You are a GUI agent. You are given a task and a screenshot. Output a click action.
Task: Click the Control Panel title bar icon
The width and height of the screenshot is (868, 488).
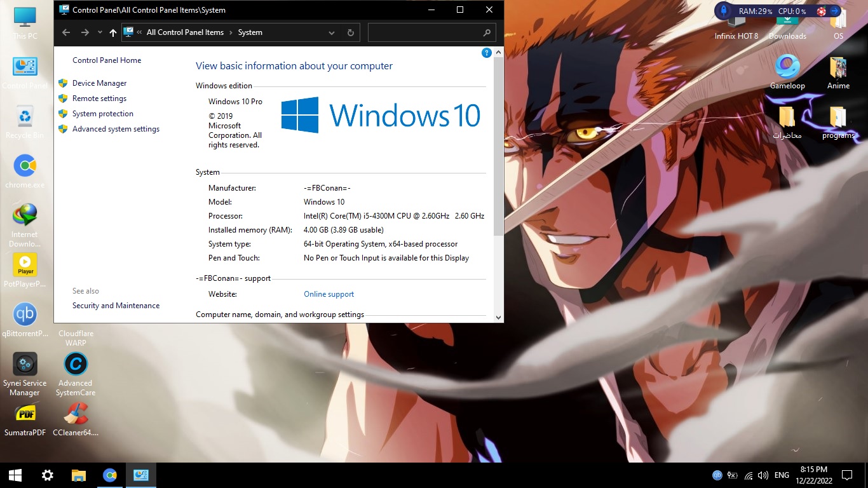pos(64,10)
